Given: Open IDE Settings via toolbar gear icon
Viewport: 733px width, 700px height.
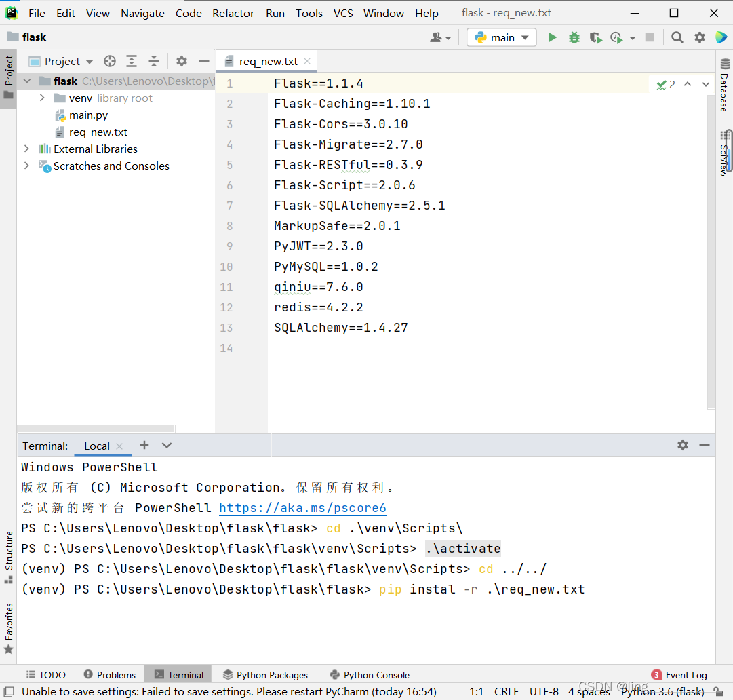Looking at the screenshot, I should 699,37.
